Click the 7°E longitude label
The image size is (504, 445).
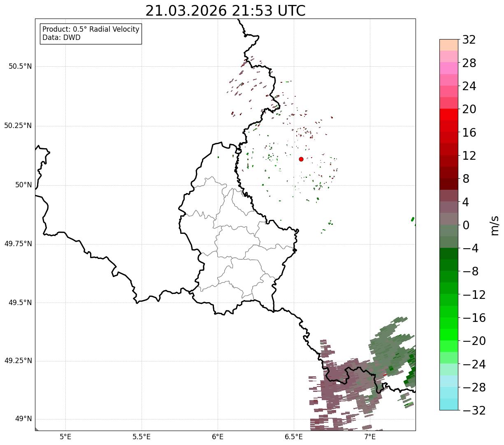click(370, 436)
